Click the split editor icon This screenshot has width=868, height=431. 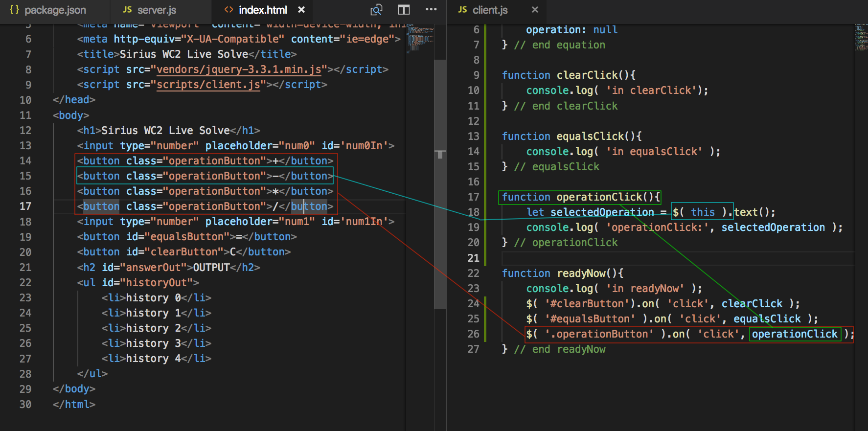point(404,10)
